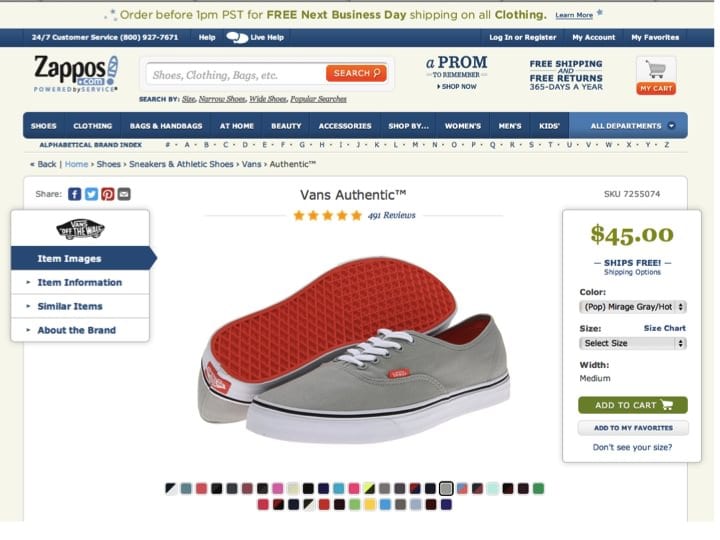Screen dimensions: 720x540
Task: Open the Select Size dropdown
Action: click(632, 343)
